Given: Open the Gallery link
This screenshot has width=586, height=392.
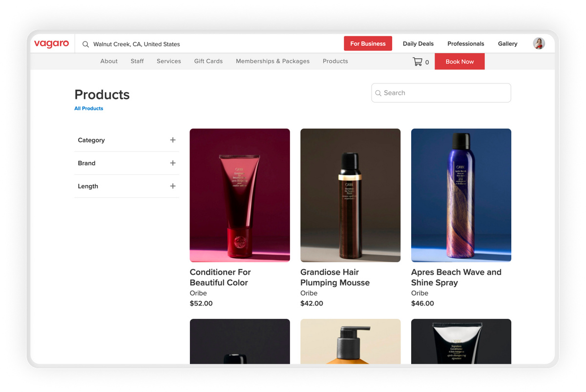Looking at the screenshot, I should click(507, 43).
